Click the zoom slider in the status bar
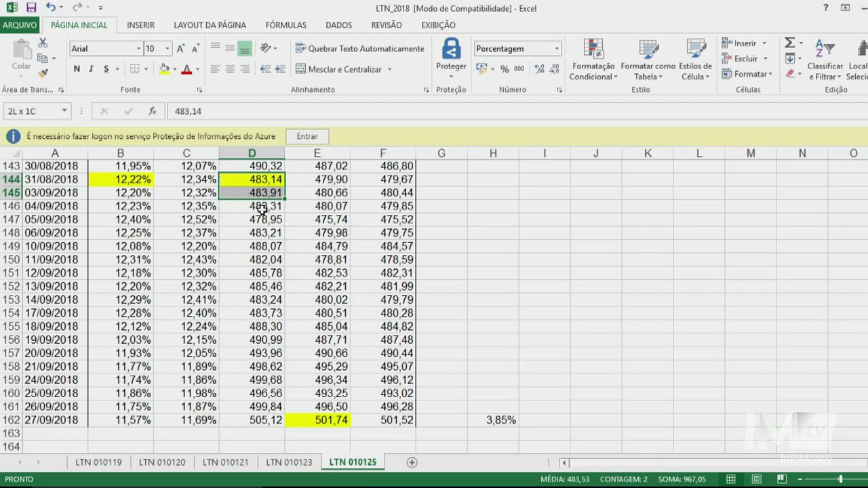868x488 pixels. coord(840,479)
